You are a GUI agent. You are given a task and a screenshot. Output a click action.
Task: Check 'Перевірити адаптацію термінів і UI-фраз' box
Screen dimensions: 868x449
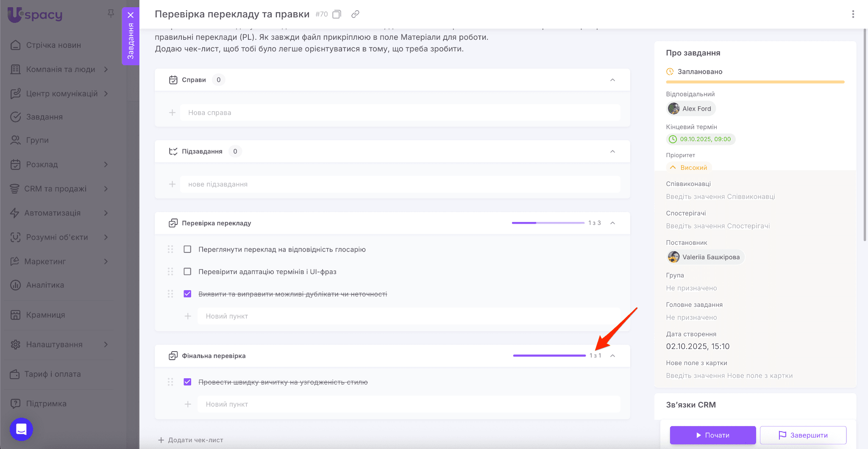[187, 272]
